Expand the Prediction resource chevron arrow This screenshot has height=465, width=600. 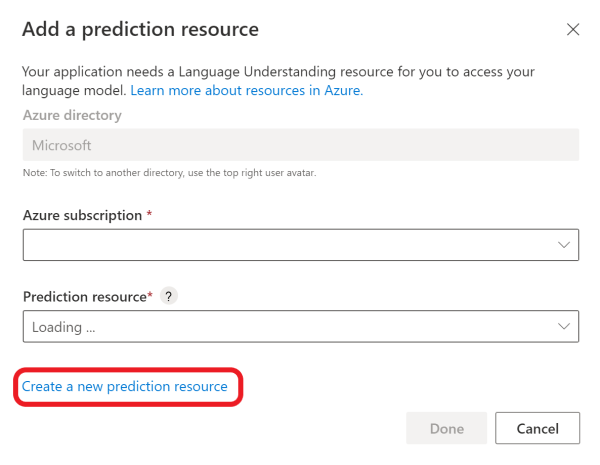point(564,326)
